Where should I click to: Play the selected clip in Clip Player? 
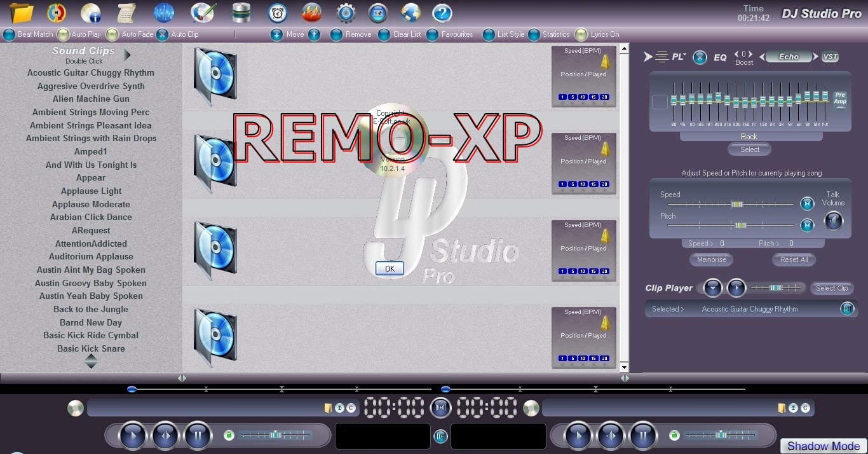click(736, 288)
